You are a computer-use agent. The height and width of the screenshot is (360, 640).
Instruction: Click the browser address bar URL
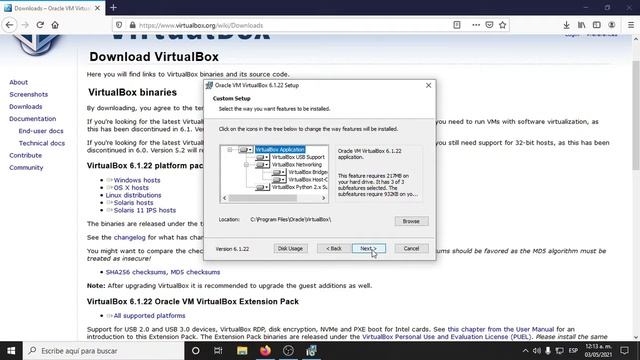point(201,25)
